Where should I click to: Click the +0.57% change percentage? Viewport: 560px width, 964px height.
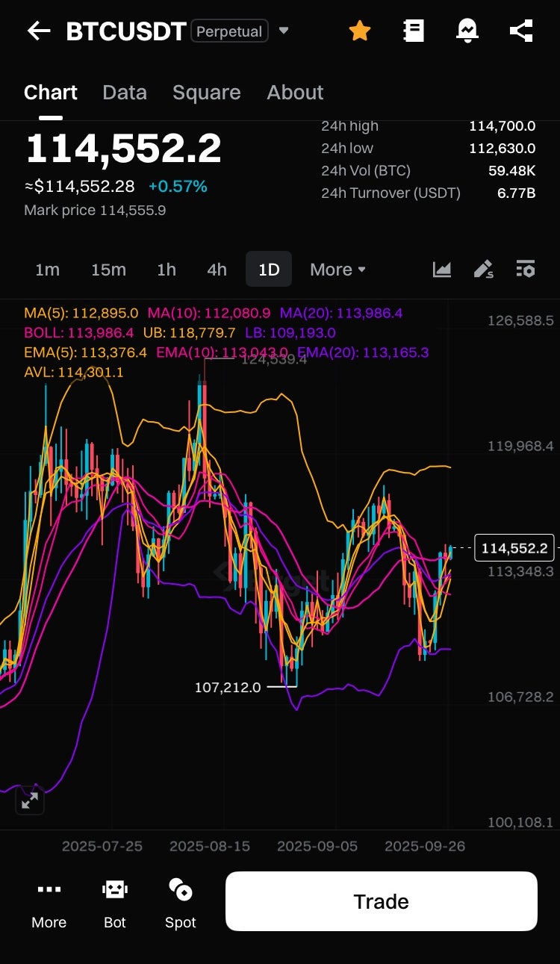(178, 187)
